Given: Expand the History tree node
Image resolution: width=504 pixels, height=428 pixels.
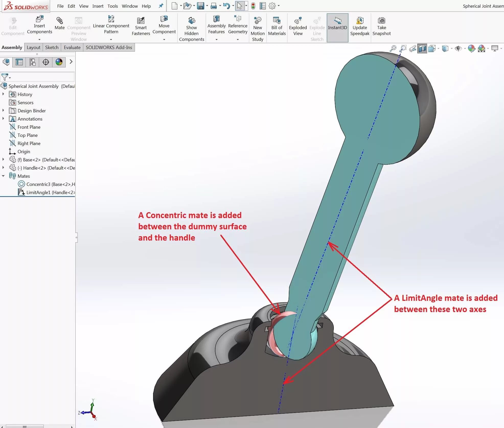Looking at the screenshot, I should click(x=3, y=94).
